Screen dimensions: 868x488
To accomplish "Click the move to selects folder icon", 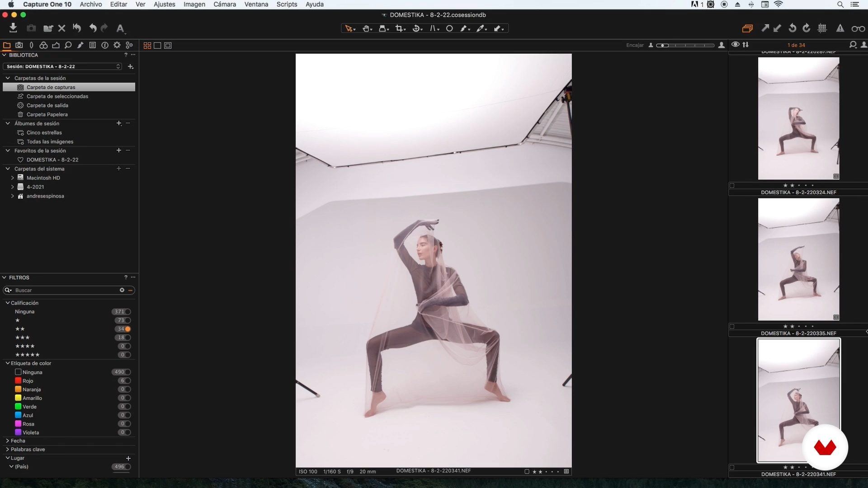I will tap(48, 28).
